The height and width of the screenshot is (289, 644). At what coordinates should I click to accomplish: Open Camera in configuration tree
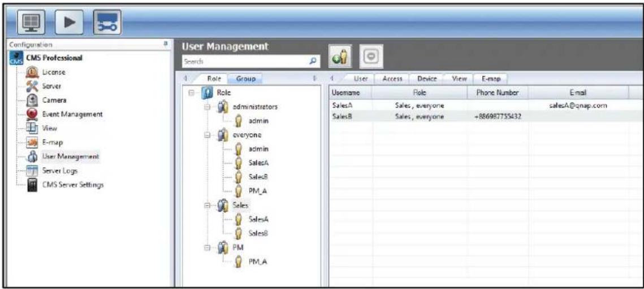[x=53, y=100]
